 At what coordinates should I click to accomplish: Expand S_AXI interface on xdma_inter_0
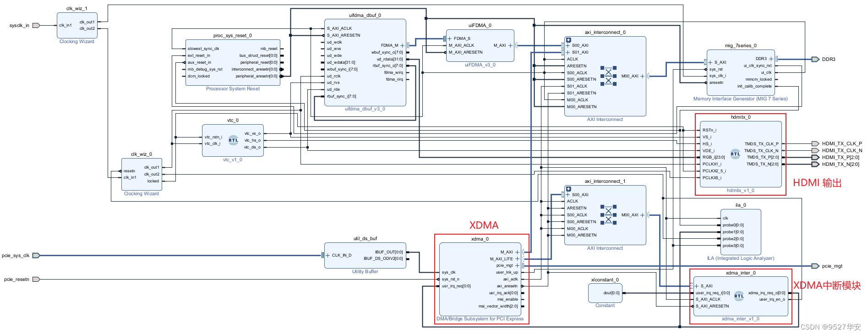tap(697, 286)
